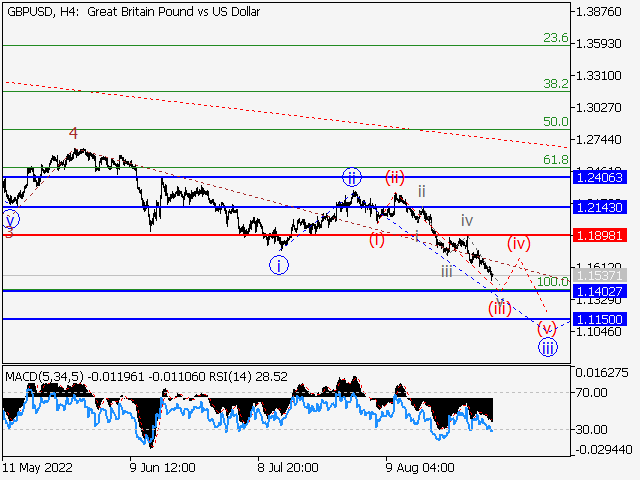The height and width of the screenshot is (480, 640).
Task: Click the 9 Jun 12:00 date label
Action: tap(162, 467)
